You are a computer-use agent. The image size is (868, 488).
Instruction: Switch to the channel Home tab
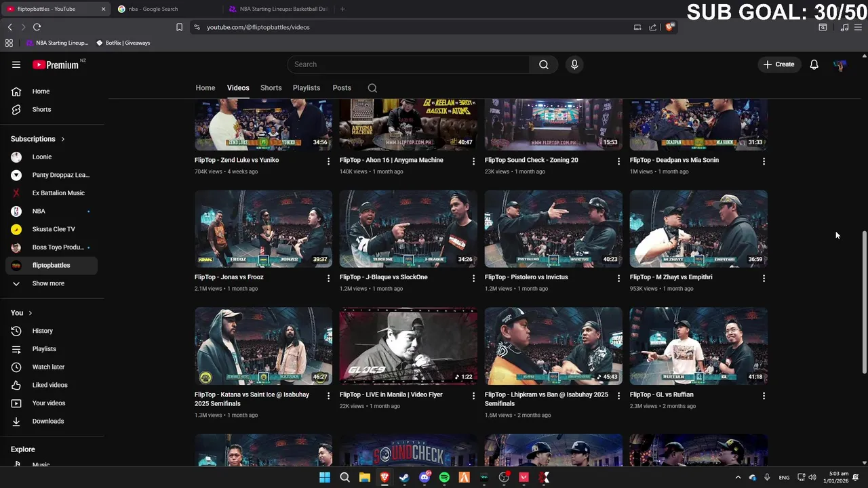click(205, 88)
